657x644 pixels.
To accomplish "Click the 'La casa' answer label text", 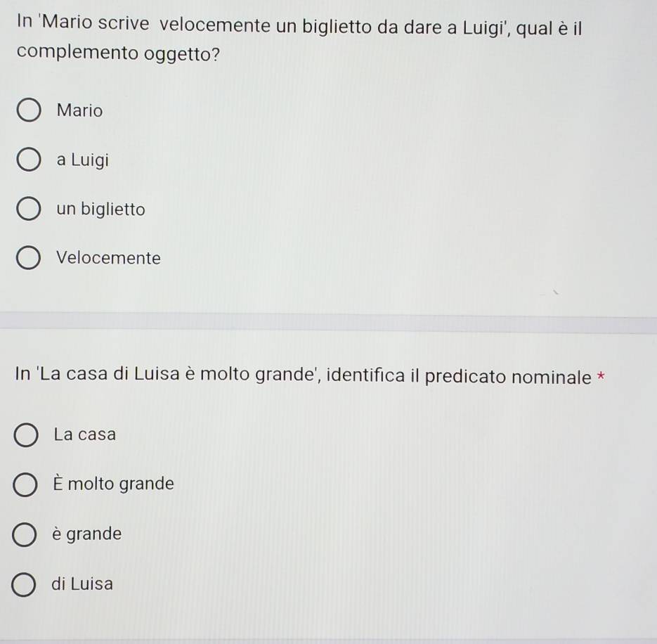I will (x=84, y=434).
